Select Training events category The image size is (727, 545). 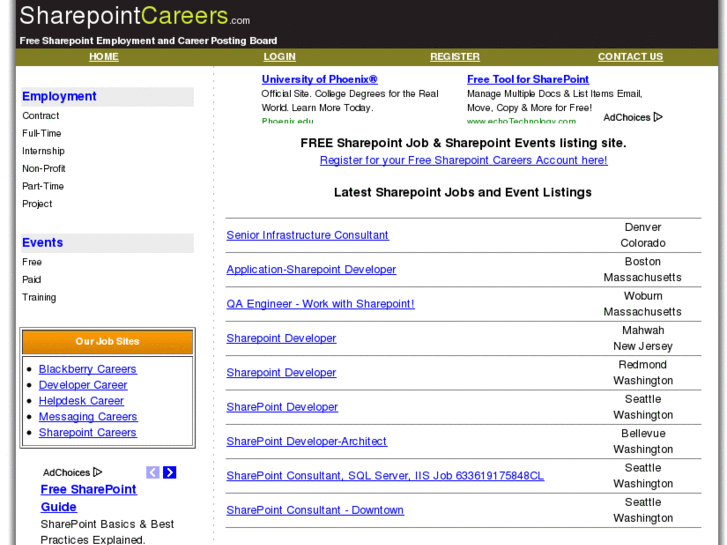[x=39, y=297]
